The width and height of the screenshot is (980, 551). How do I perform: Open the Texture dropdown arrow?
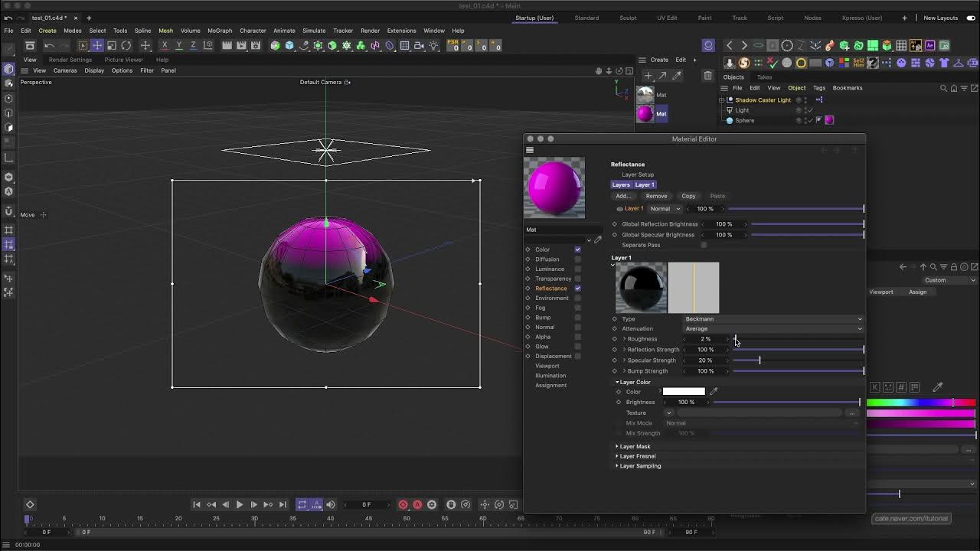coord(668,413)
